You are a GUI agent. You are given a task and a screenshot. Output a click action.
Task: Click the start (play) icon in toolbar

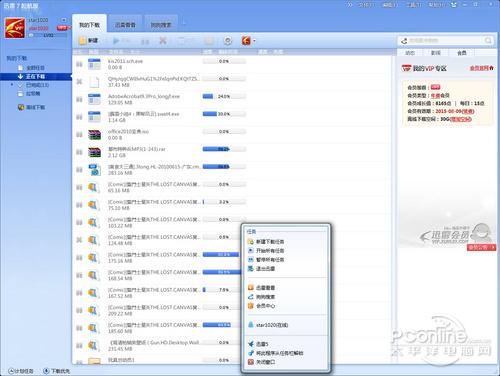[x=116, y=41]
